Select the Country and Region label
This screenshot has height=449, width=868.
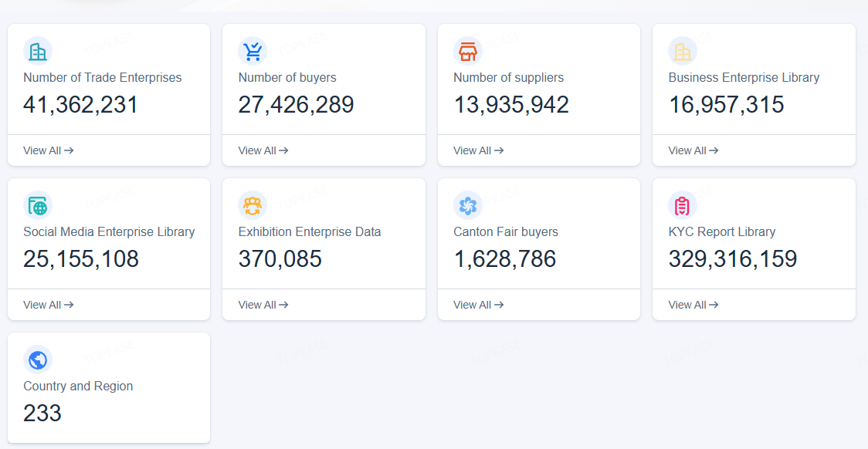78,386
